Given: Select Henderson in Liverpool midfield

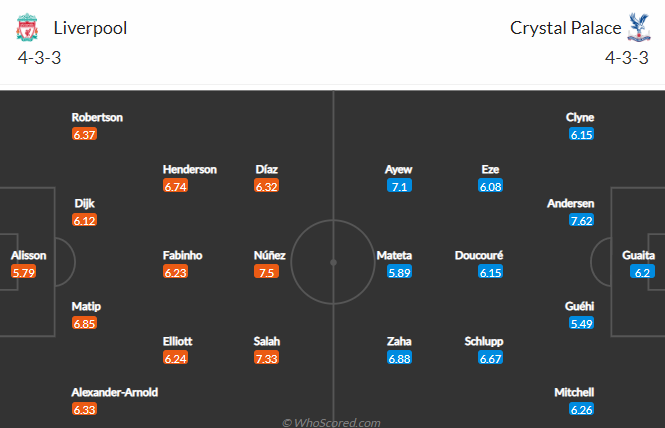Looking at the screenshot, I should (x=190, y=170).
